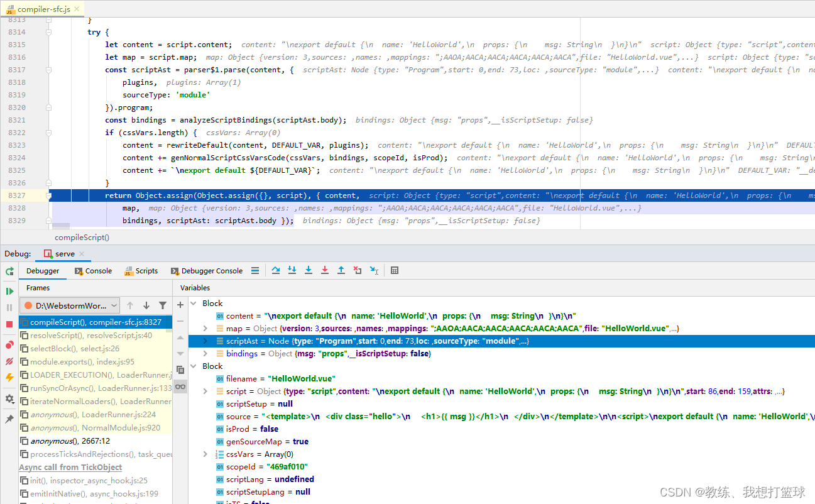Click the double-arrow step into icon

pos(292,270)
